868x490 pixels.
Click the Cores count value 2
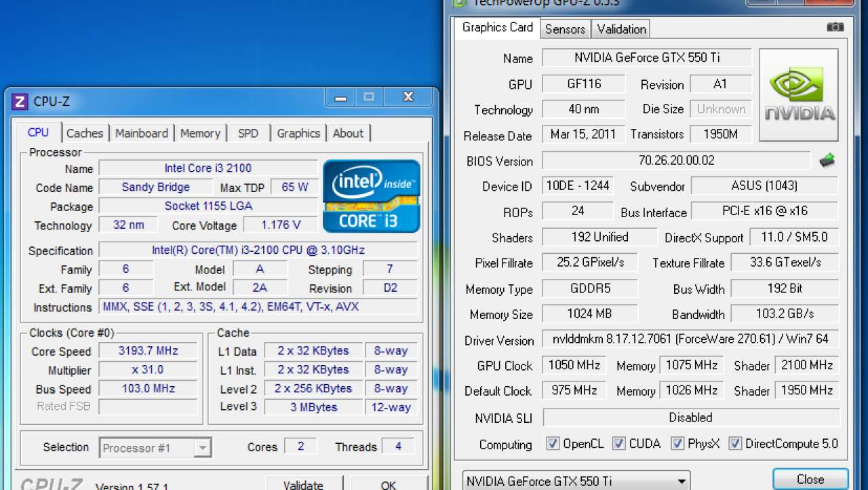coord(300,446)
